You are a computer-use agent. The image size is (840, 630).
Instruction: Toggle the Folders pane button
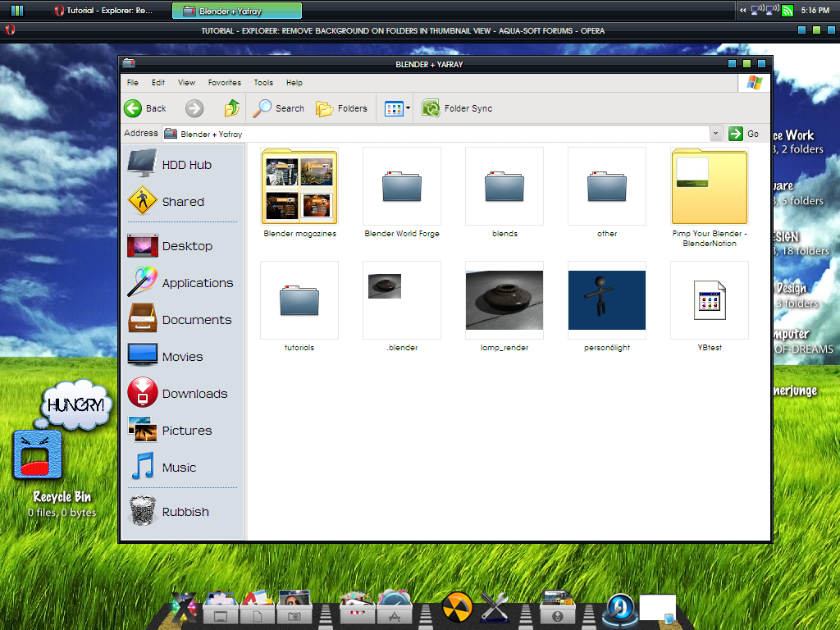point(341,108)
